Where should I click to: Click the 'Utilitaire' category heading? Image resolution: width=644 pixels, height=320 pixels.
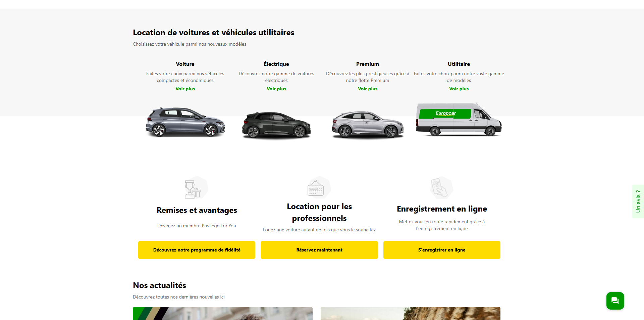click(x=459, y=64)
